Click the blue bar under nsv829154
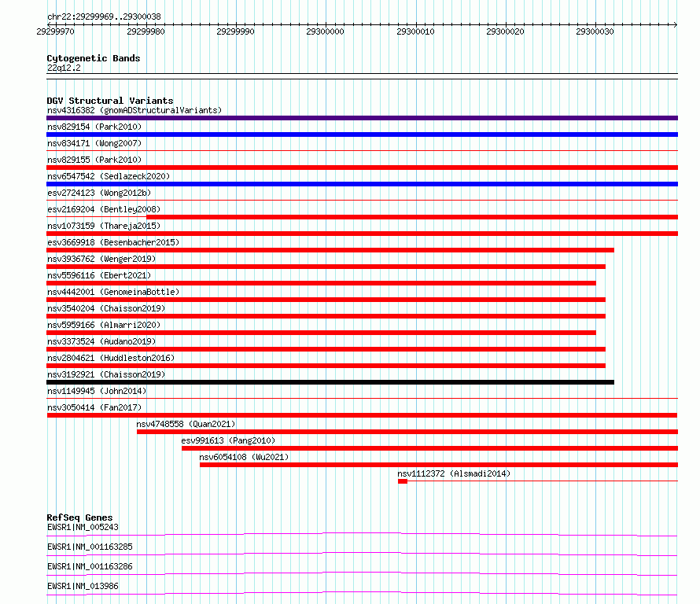700x604 pixels. [x=362, y=134]
